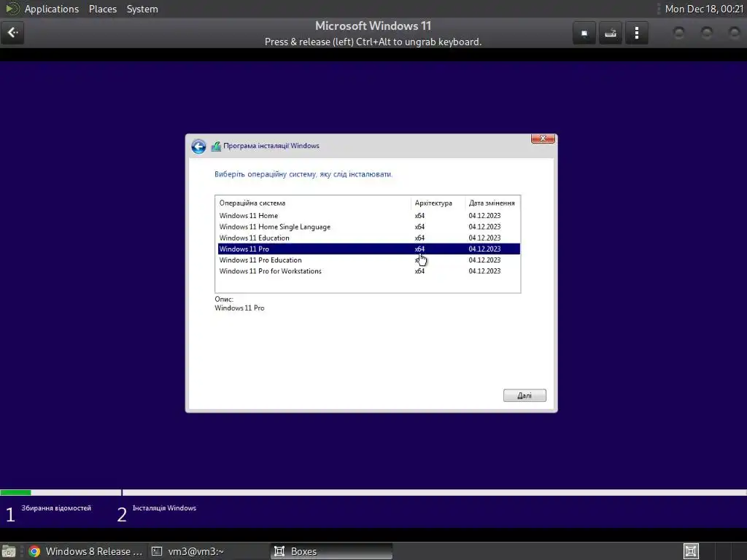Click the Операційна система column header

(x=313, y=203)
